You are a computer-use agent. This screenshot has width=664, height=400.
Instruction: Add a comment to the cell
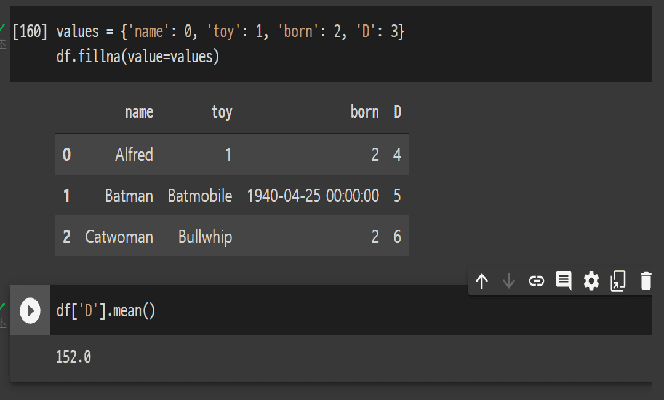tap(563, 282)
